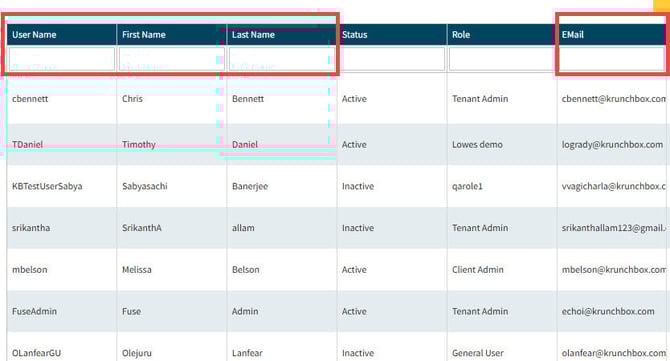
Task: Sort by the Status column header
Action: tap(354, 35)
